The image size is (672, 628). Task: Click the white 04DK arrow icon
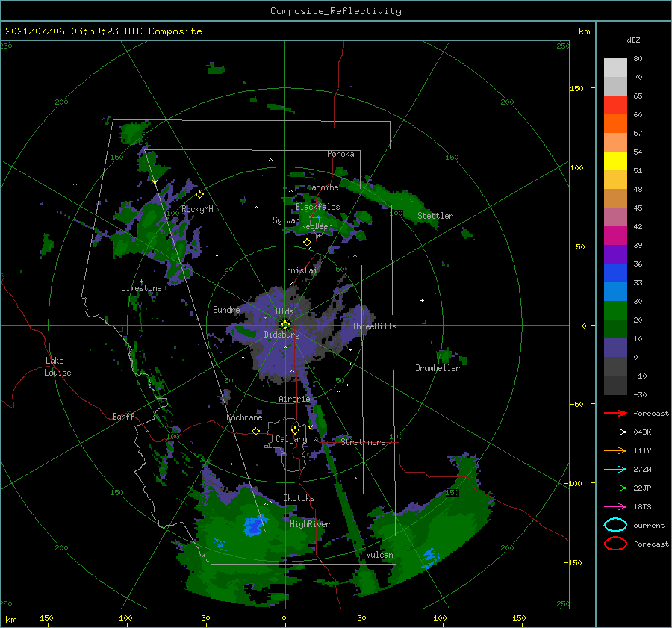click(x=615, y=432)
